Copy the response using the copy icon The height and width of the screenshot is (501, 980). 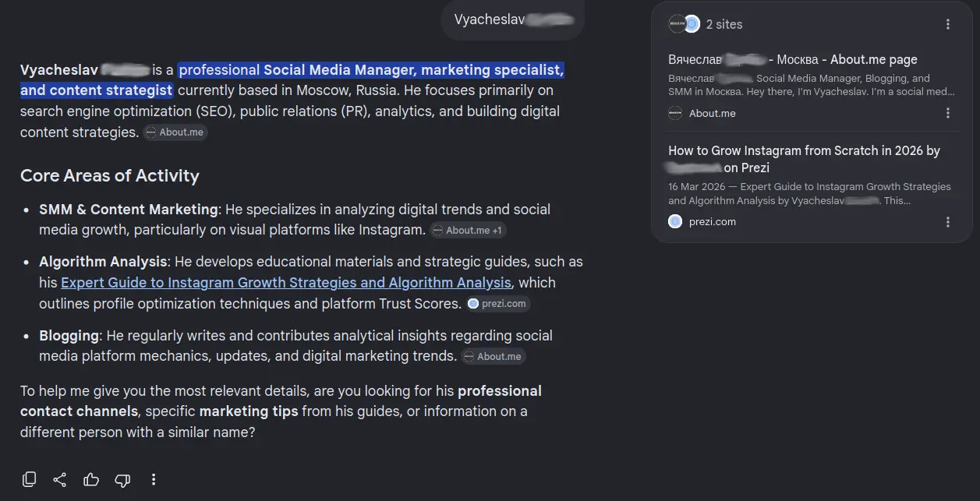(29, 479)
